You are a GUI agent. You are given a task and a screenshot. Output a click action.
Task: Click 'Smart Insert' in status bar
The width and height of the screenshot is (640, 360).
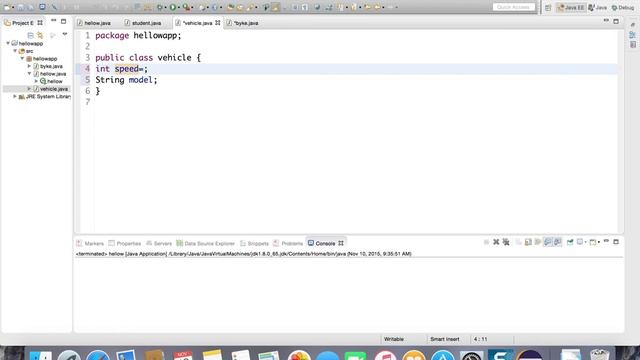(x=444, y=339)
